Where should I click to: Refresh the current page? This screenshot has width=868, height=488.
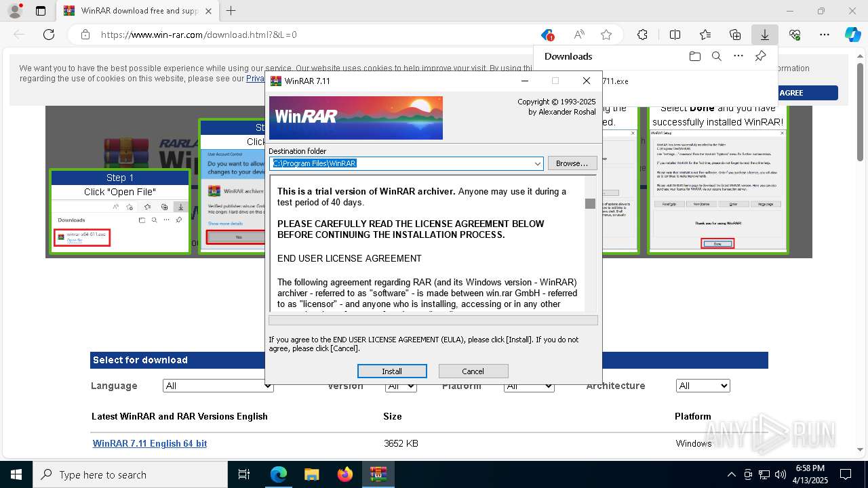[49, 35]
